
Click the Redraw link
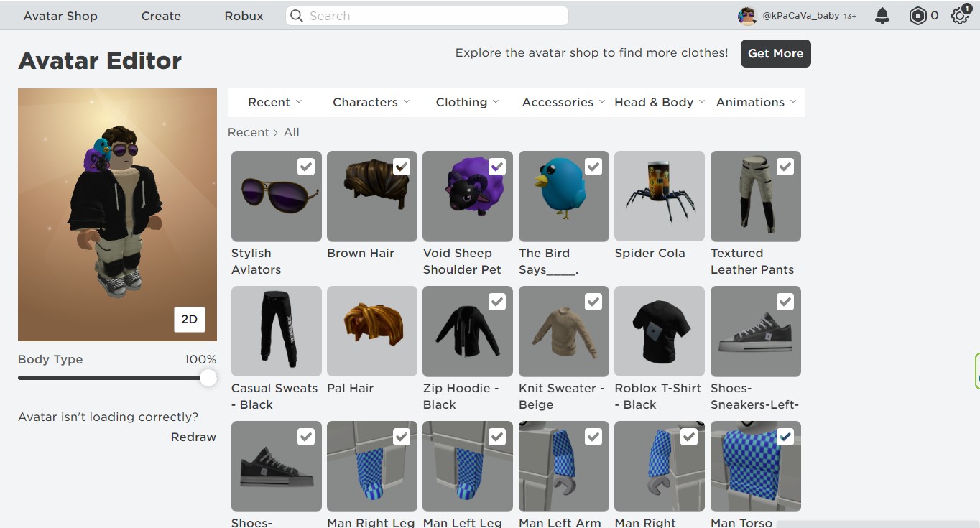[193, 437]
